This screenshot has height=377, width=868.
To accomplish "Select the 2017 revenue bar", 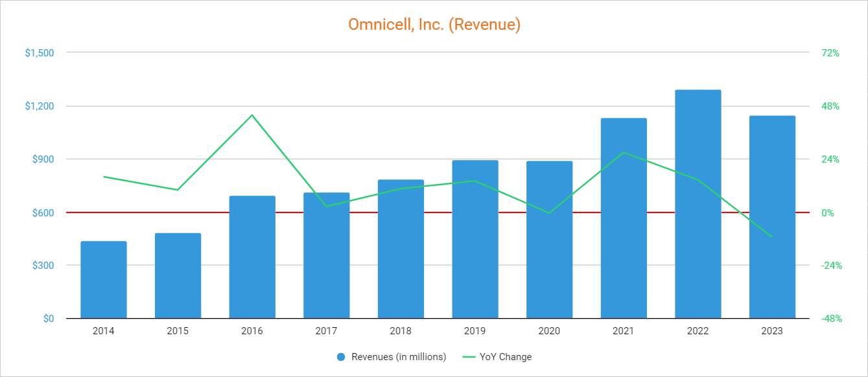I will coord(327,255).
